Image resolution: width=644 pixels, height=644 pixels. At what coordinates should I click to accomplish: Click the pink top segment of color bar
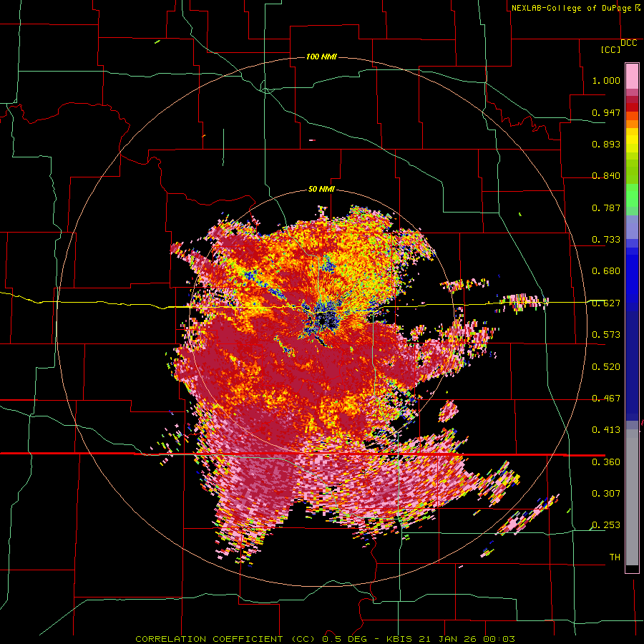click(632, 77)
